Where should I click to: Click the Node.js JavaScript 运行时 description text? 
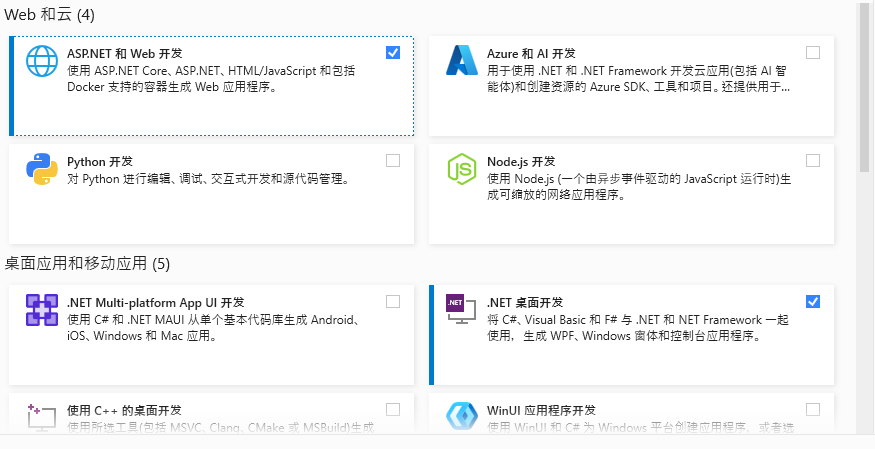(x=639, y=187)
